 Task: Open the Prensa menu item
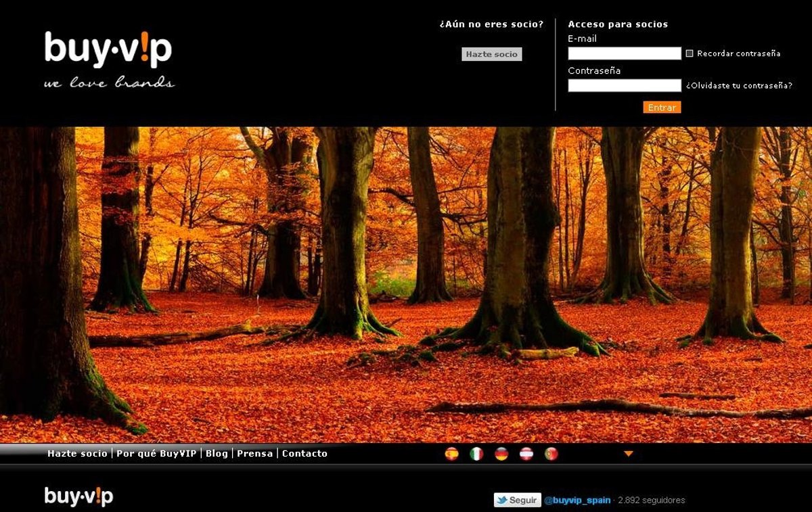[254, 454]
